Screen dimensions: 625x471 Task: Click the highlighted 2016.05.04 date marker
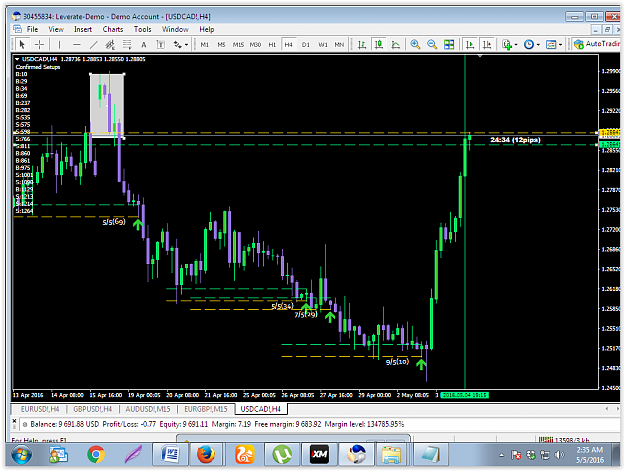point(465,395)
